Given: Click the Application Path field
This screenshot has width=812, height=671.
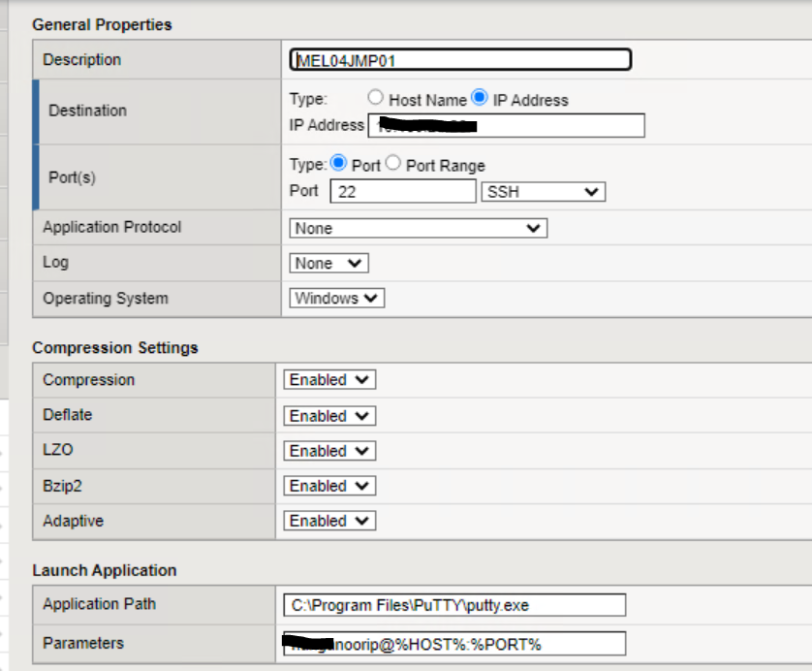Looking at the screenshot, I should pyautogui.click(x=454, y=605).
